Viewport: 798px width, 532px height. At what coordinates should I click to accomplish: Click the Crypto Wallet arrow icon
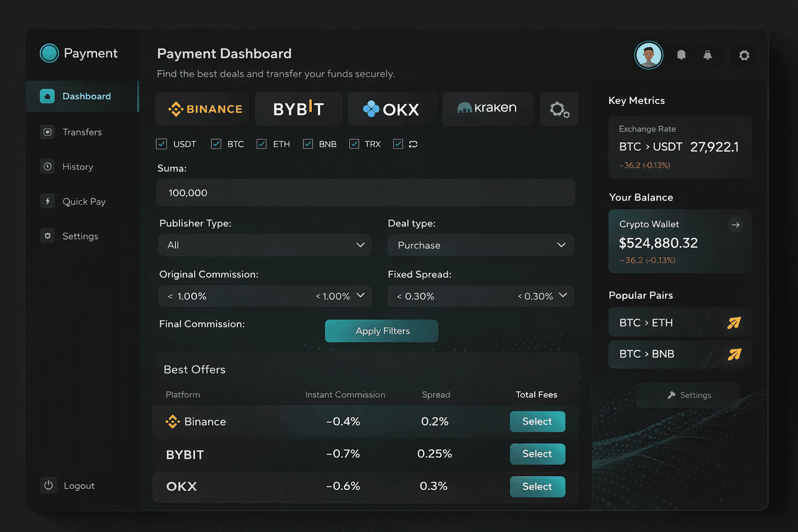[x=735, y=225]
